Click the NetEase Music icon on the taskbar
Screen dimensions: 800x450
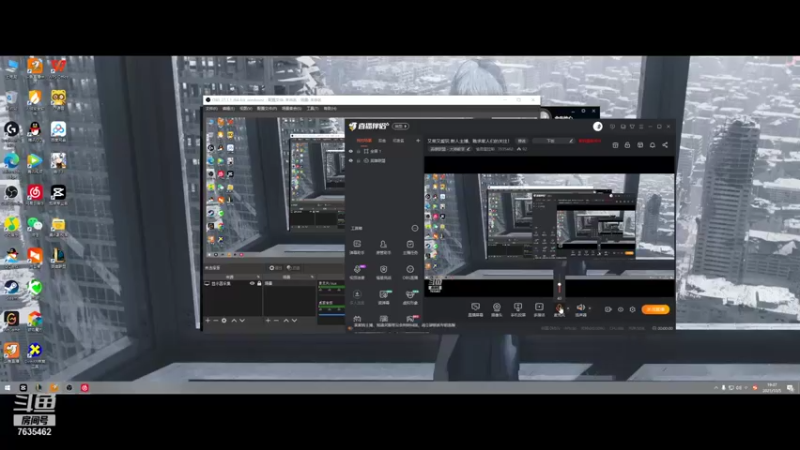(85, 388)
